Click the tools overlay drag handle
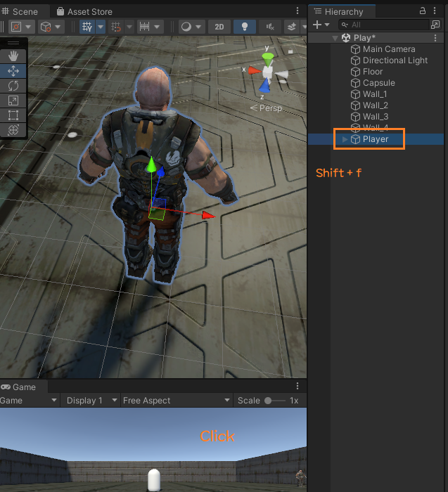 click(x=13, y=43)
